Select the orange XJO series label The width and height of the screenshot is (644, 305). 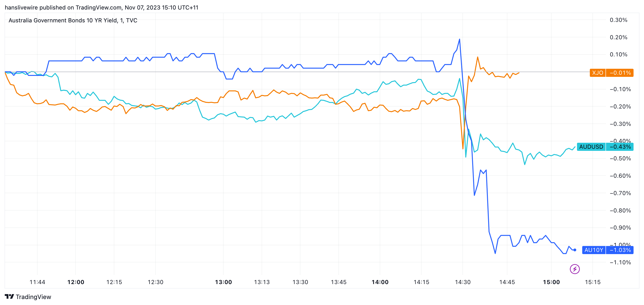pyautogui.click(x=597, y=73)
